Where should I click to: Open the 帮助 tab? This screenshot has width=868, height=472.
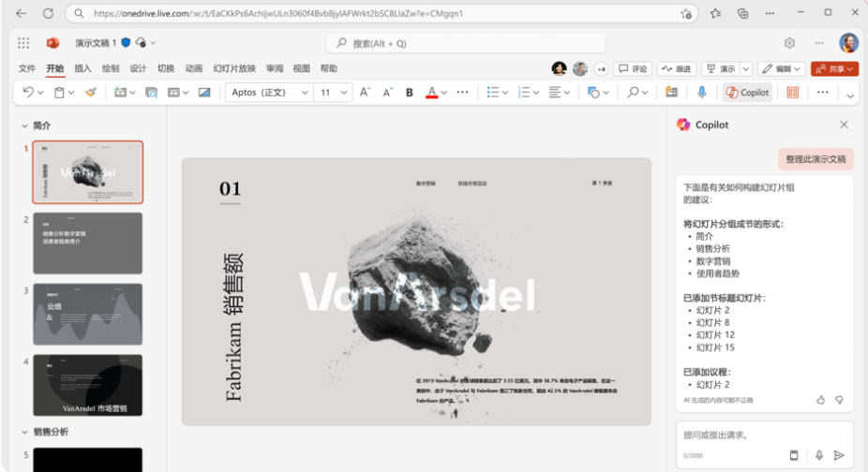[x=328, y=68]
